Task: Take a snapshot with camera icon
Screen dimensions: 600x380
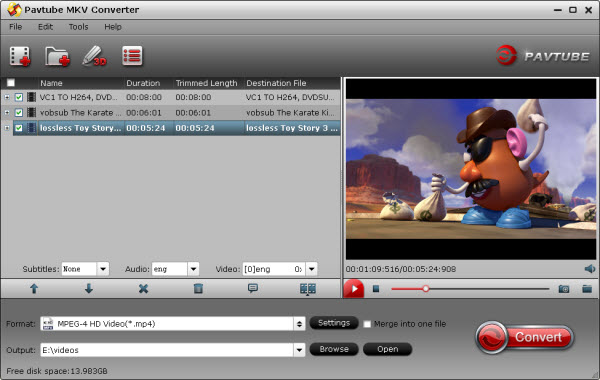Action: 564,289
